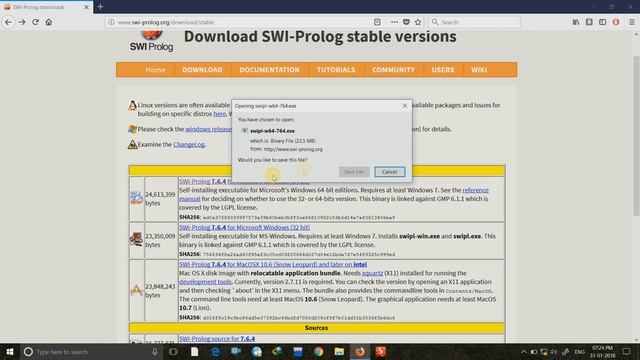Viewport: 640px width, 360px height.
Task: Click the ENG language indicator
Action: [580, 351]
